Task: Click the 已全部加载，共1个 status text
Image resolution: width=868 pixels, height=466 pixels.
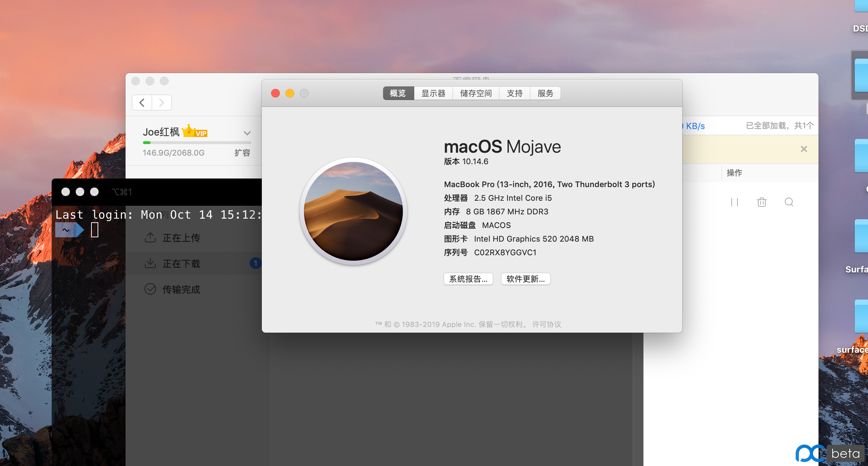Action: pyautogui.click(x=780, y=126)
